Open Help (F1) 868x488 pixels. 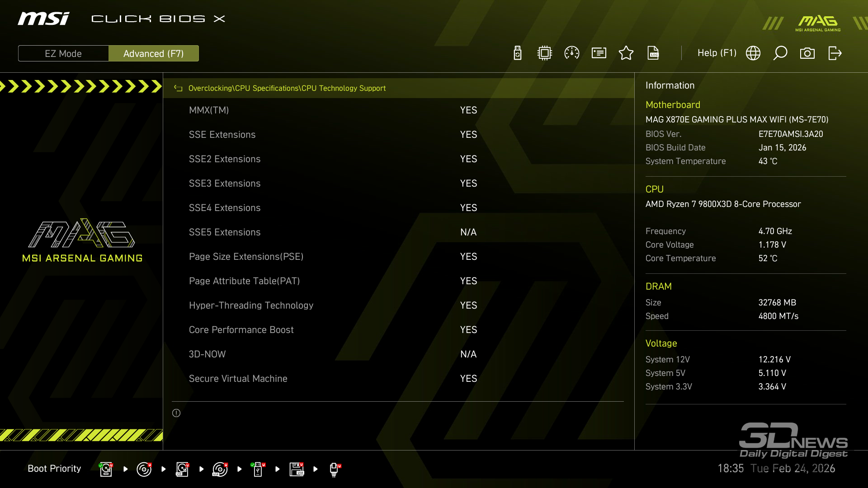pyautogui.click(x=717, y=53)
